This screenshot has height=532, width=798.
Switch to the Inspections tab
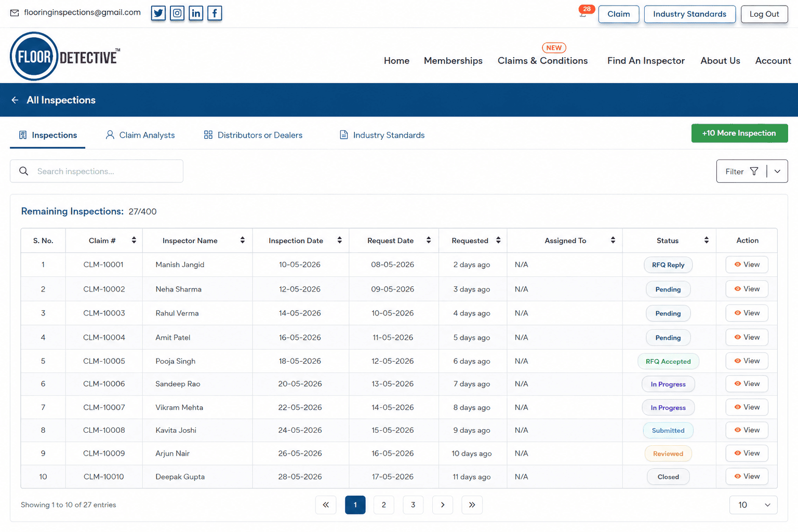[48, 135]
